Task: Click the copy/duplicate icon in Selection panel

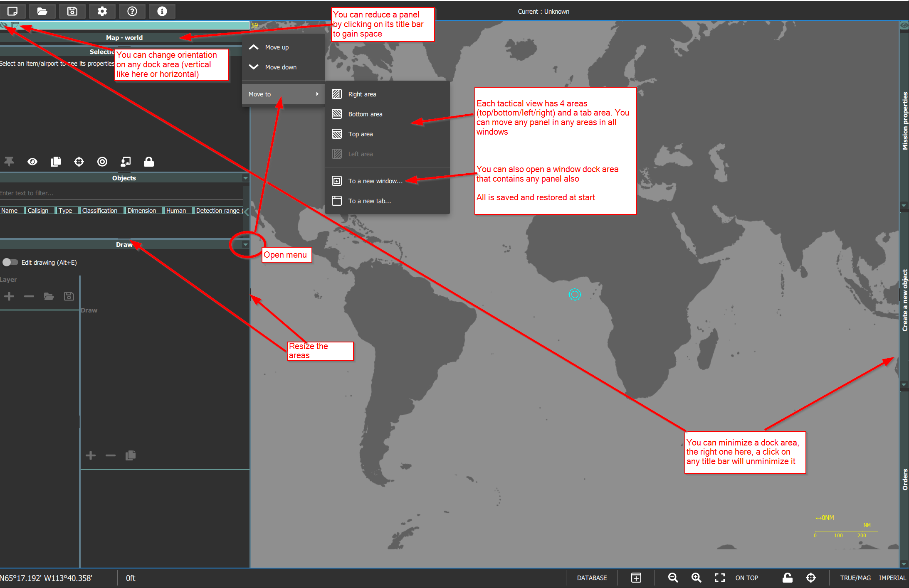Action: coord(56,162)
